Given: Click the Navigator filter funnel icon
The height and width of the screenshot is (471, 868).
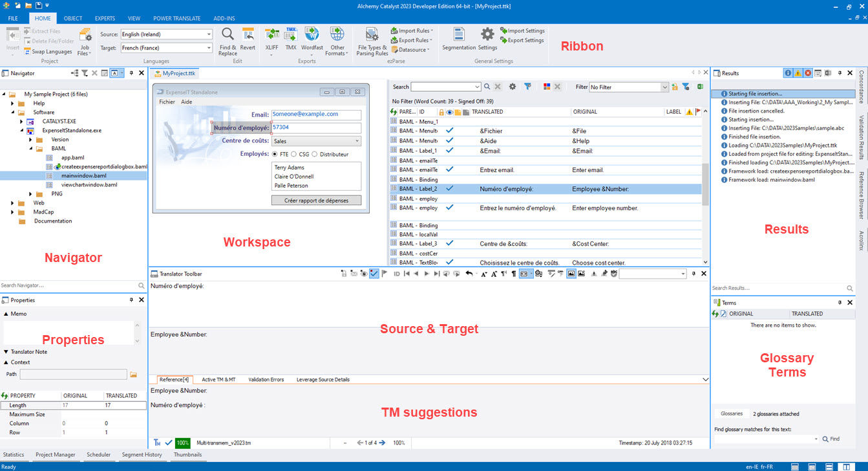Looking at the screenshot, I should pos(85,73).
